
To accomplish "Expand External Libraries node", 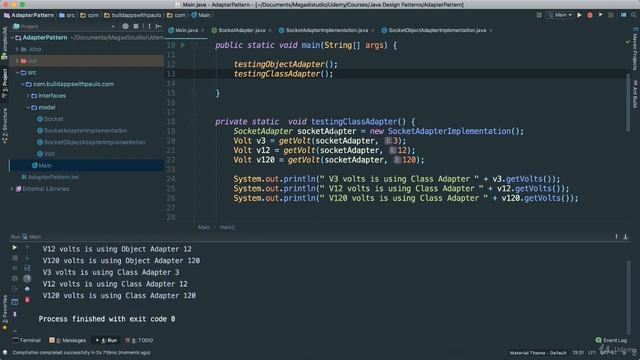I will point(12,189).
